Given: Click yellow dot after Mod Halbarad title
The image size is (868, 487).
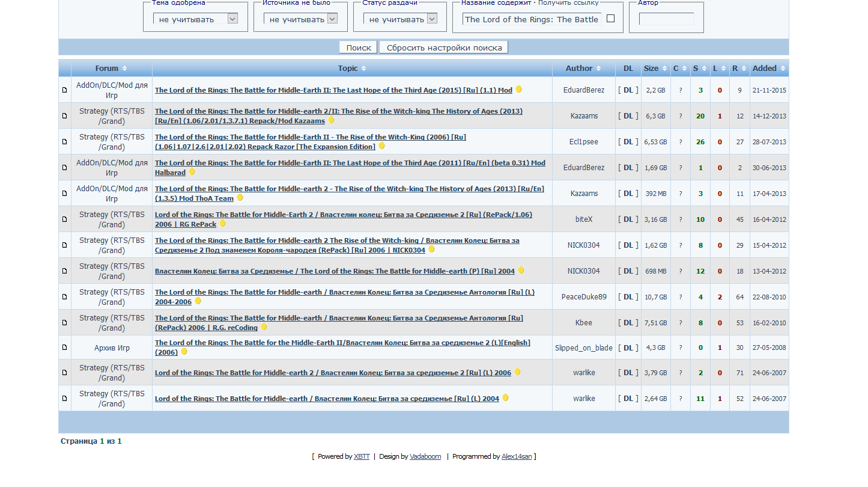Looking at the screenshot, I should click(x=192, y=172).
